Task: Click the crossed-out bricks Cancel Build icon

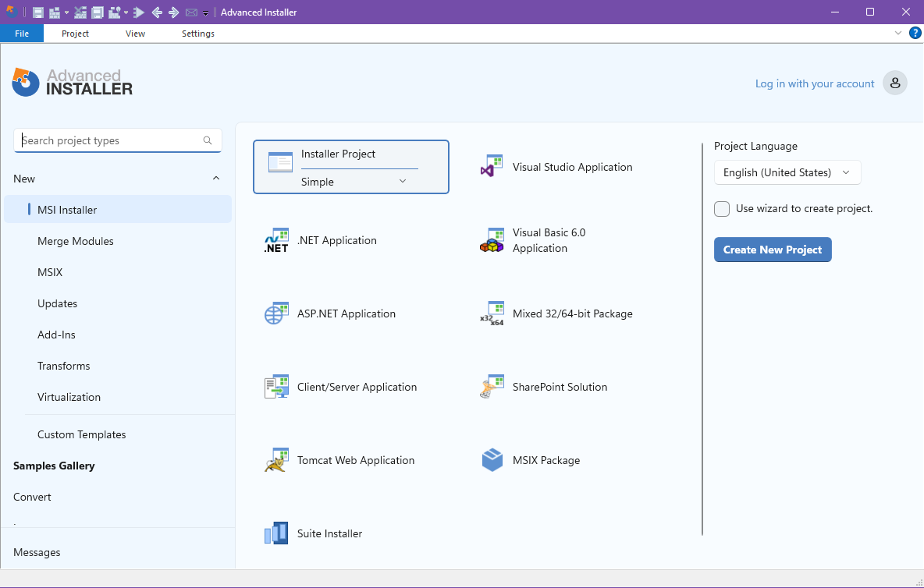Action: click(80, 12)
